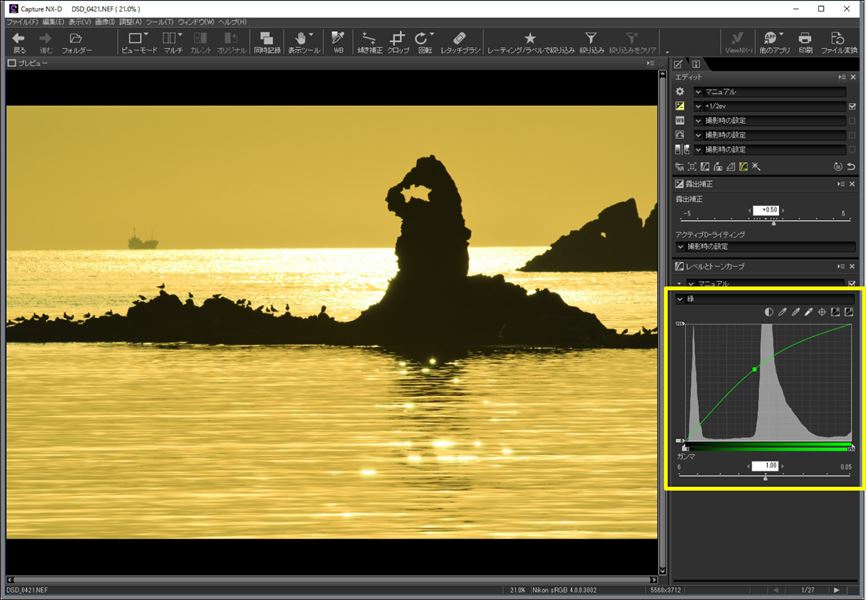Open the ヘルプ(H) menu
866x600 pixels.
pos(233,22)
